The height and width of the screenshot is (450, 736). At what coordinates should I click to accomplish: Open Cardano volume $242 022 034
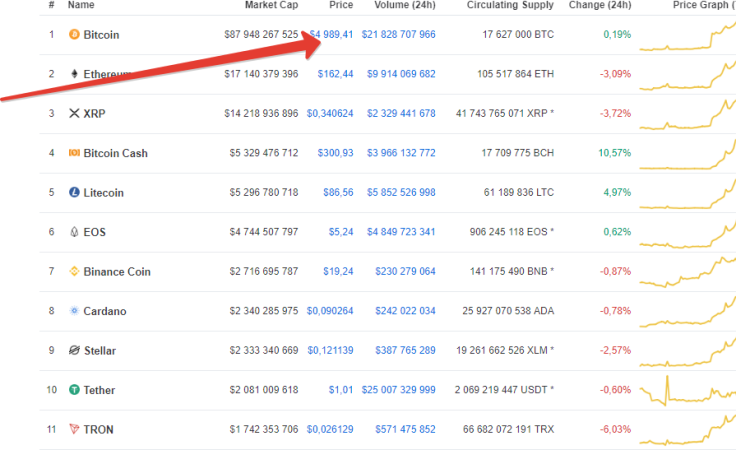(406, 311)
